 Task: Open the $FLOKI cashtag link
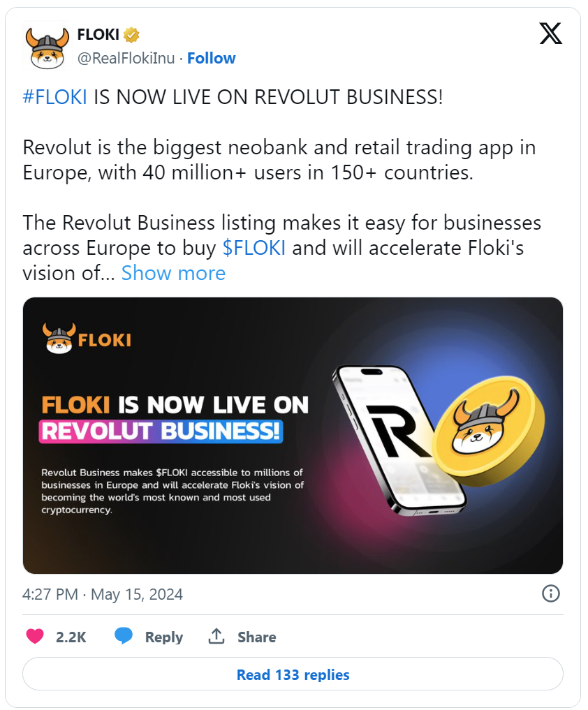[253, 248]
